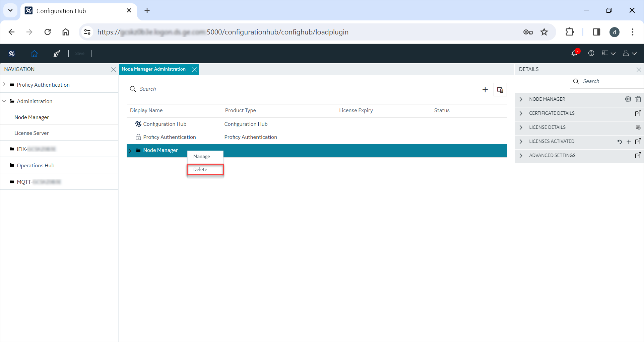Expand CERTIFICATE DETAILS section
The image size is (644, 342).
[521, 113]
